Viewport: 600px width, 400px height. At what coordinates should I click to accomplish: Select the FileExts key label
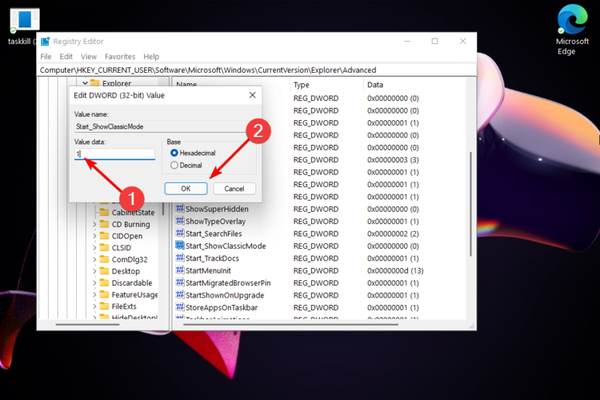(124, 306)
